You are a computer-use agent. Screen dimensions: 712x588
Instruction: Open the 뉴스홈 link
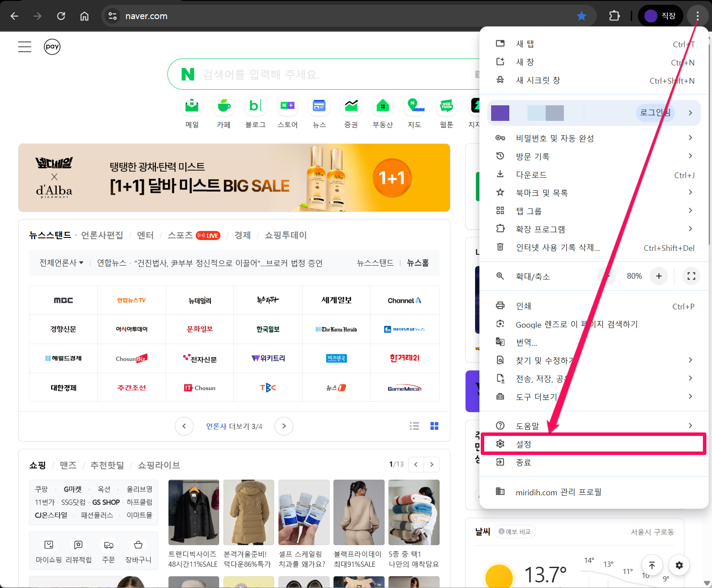[417, 263]
